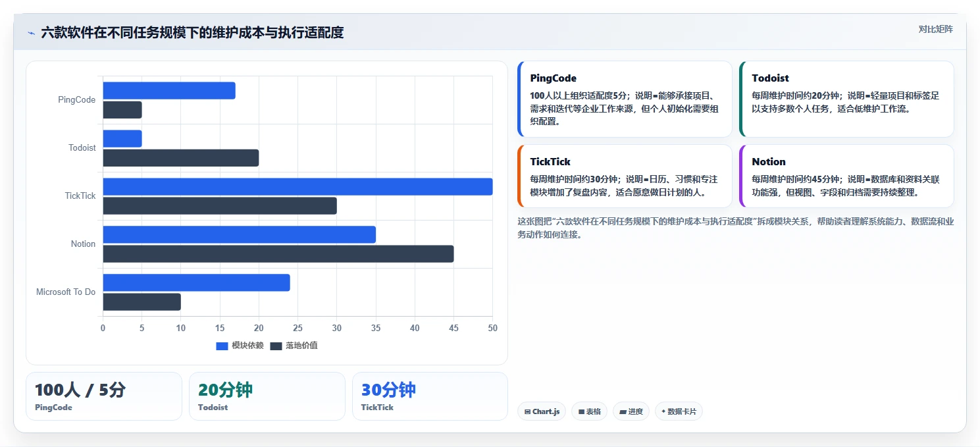The image size is (980, 447).
Task: Click the description starting 每周维护时间约45分钟
Action: coord(845,186)
